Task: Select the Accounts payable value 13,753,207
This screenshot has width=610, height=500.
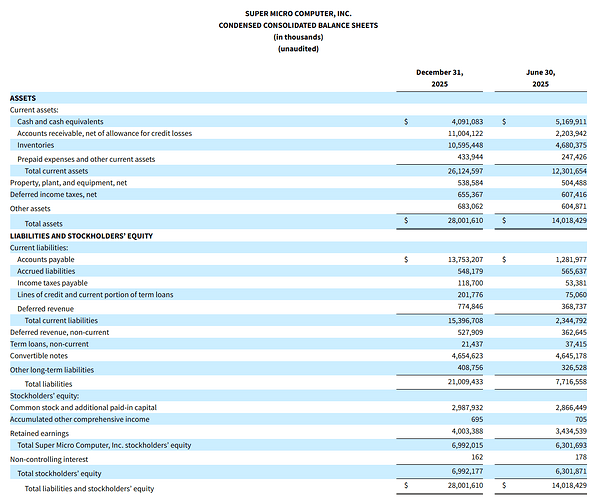Action: click(x=465, y=260)
